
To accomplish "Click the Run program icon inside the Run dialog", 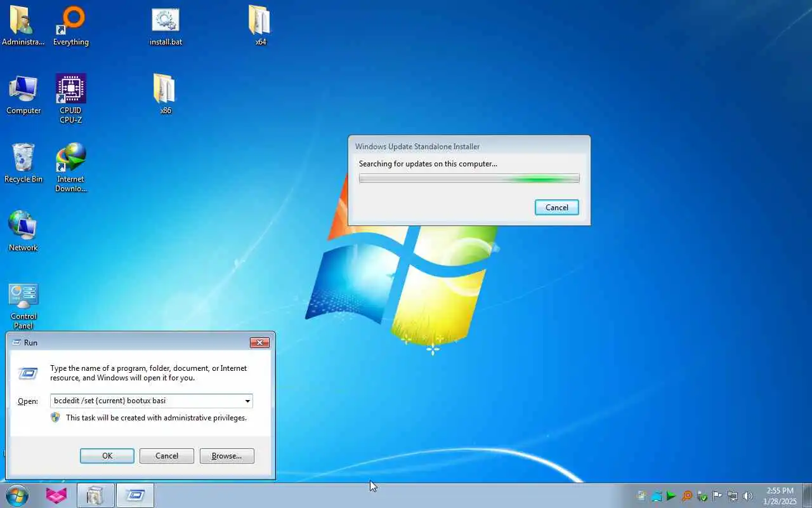I will click(x=28, y=373).
